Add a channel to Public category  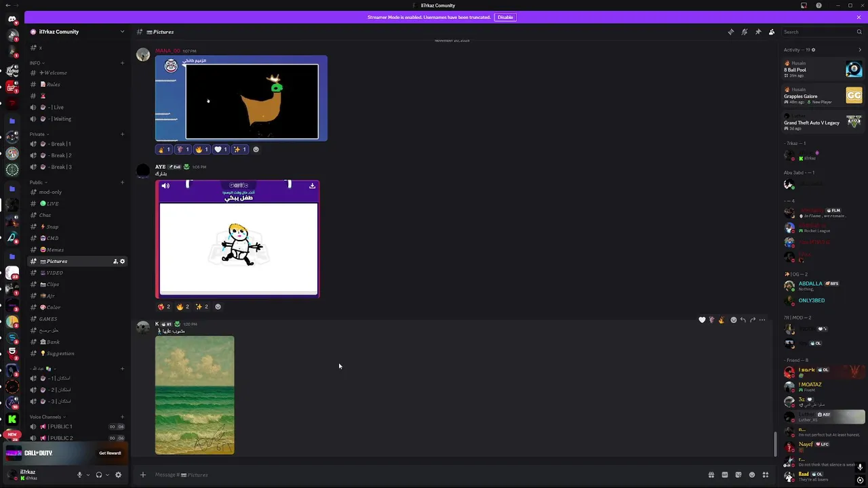pyautogui.click(x=122, y=182)
